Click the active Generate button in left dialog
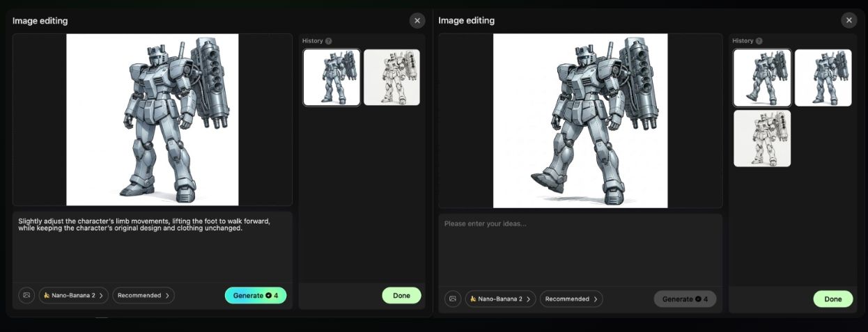This screenshot has width=868, height=332. (256, 295)
